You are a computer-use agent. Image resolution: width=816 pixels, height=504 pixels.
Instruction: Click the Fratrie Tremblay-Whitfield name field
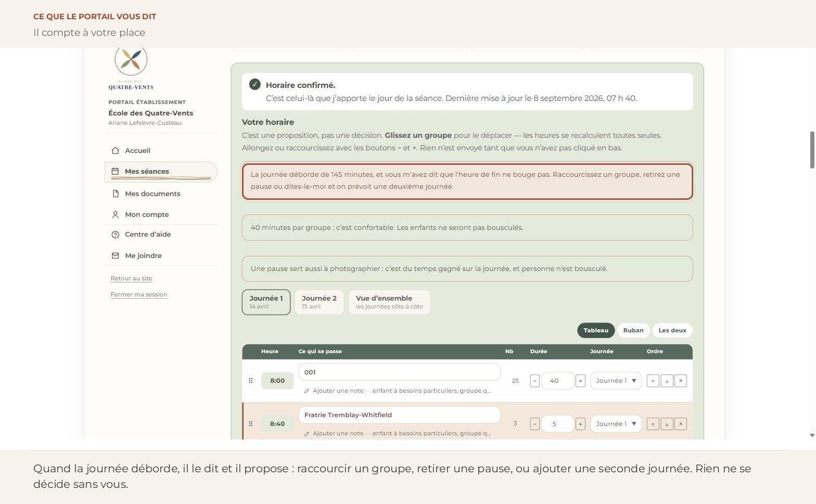click(x=399, y=415)
